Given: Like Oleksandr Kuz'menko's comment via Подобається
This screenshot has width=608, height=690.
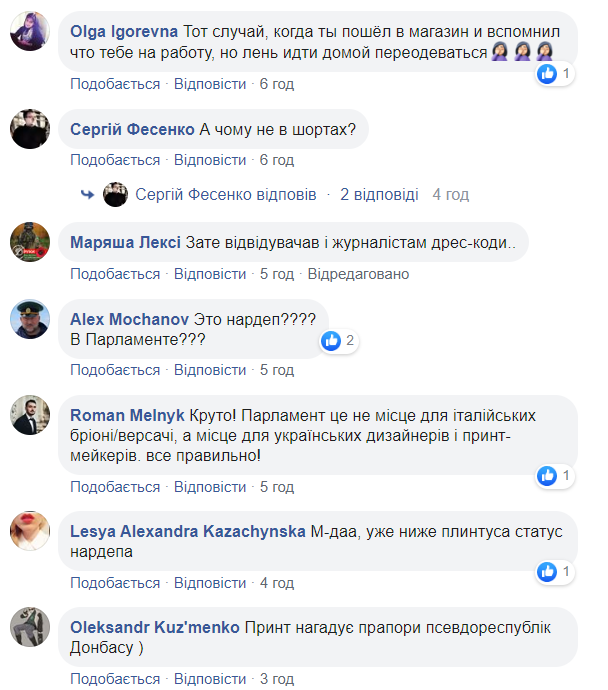Looking at the screenshot, I should 115,680.
